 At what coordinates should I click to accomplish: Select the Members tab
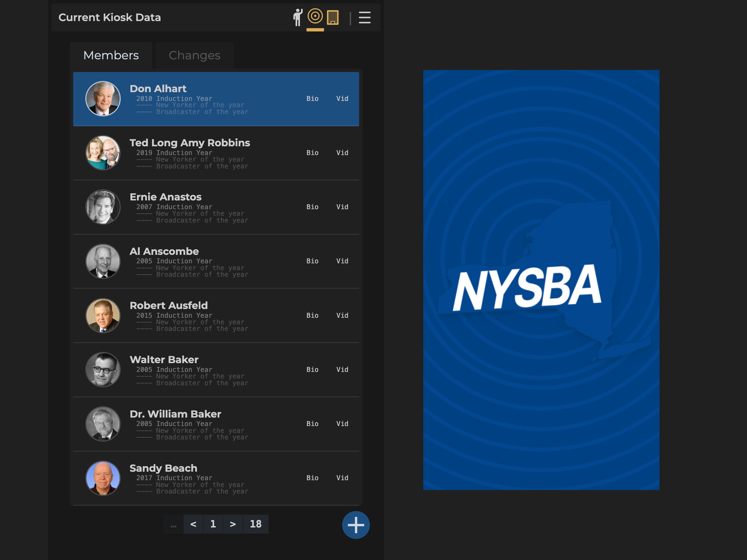point(111,56)
